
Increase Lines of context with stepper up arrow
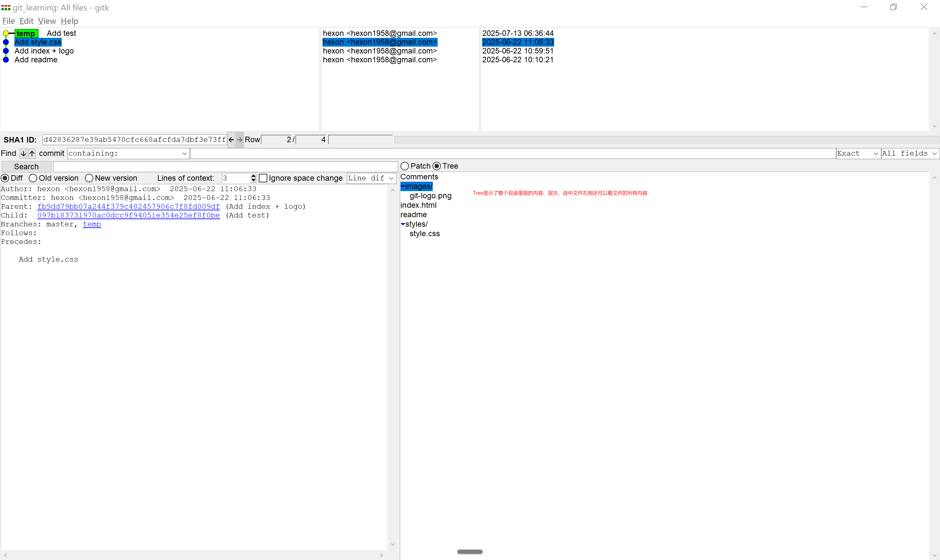[x=253, y=176]
